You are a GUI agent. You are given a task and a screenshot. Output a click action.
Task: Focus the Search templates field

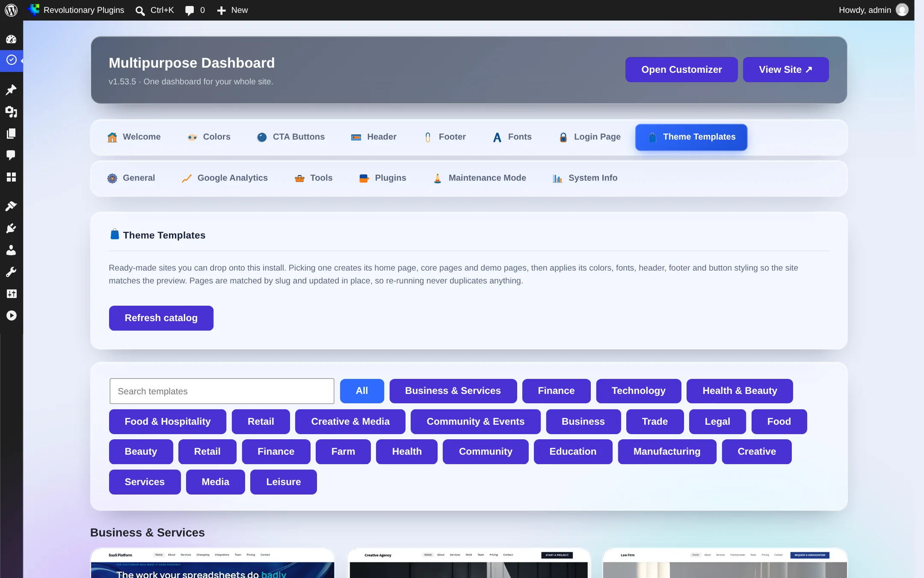[222, 391]
